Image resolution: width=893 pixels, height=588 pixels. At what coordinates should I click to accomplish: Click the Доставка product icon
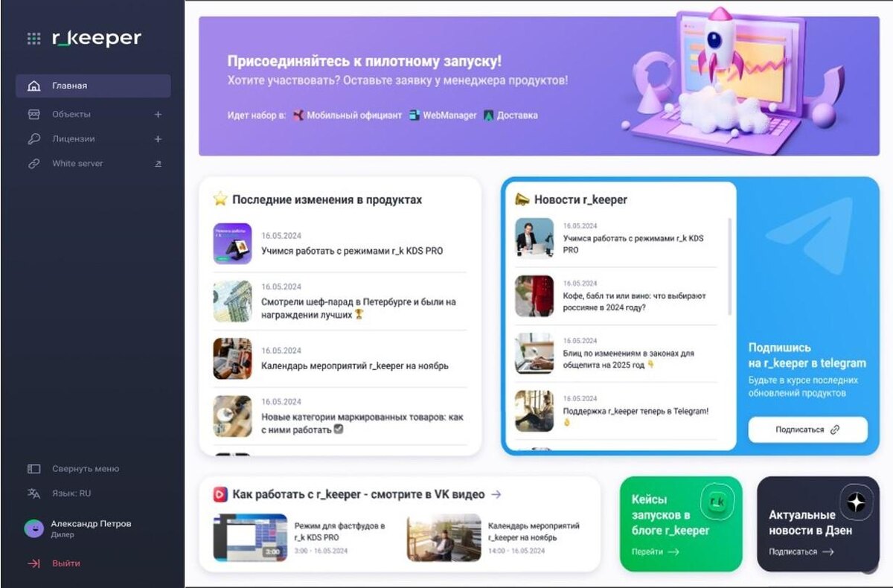(489, 115)
